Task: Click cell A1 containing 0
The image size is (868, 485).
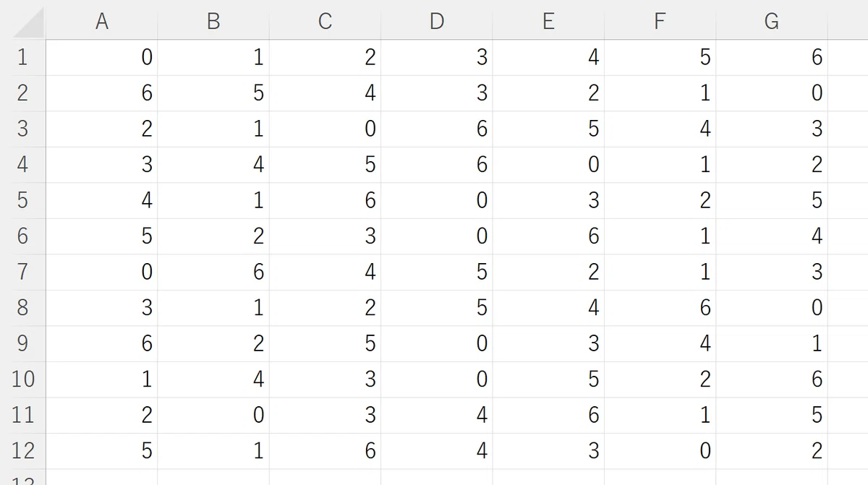Action: [102, 58]
